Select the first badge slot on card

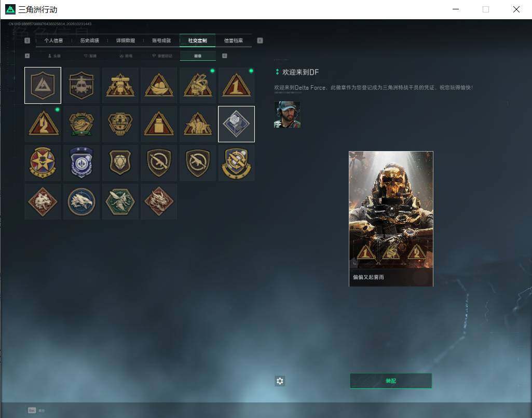click(365, 252)
